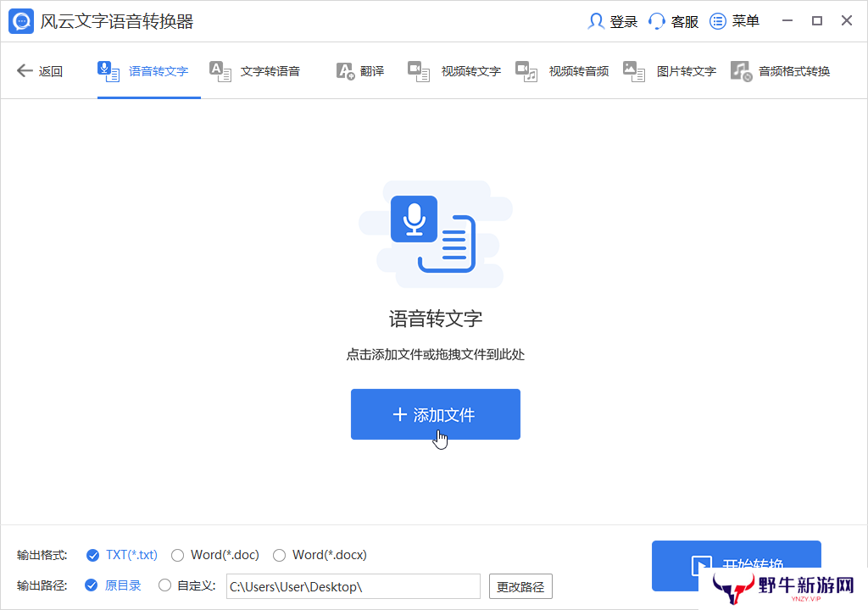Click the translate tab icon
868x610 pixels.
(x=346, y=71)
